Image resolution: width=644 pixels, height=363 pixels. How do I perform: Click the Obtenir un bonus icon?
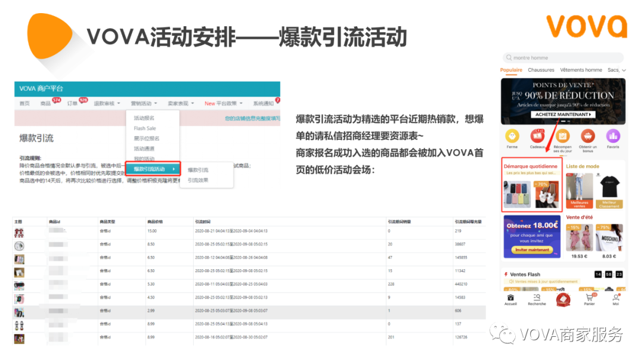click(587, 136)
